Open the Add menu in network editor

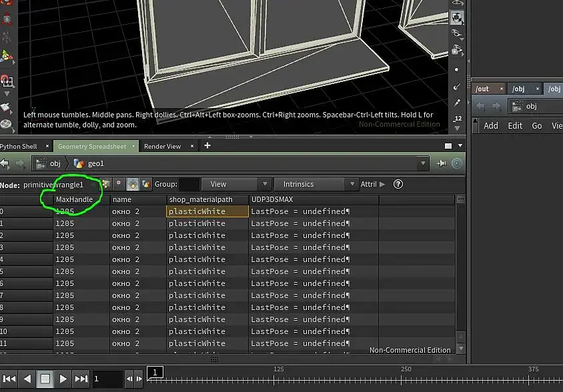pyautogui.click(x=491, y=125)
